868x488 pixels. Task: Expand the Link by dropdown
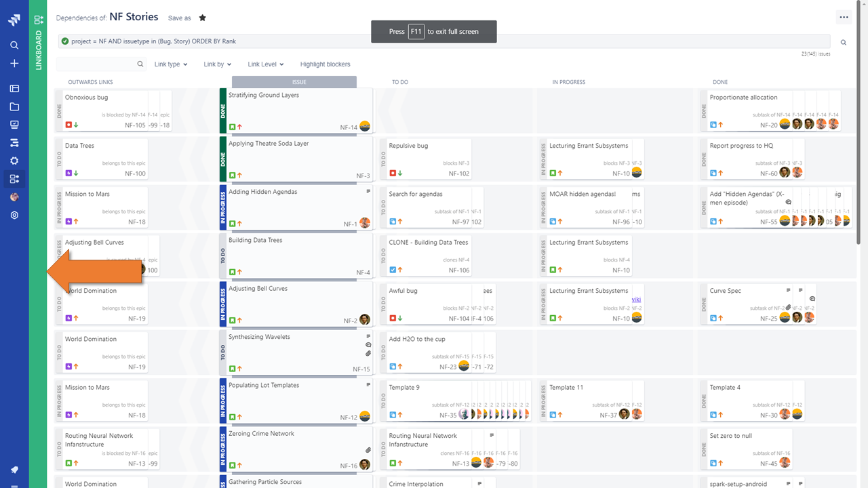[x=218, y=64]
